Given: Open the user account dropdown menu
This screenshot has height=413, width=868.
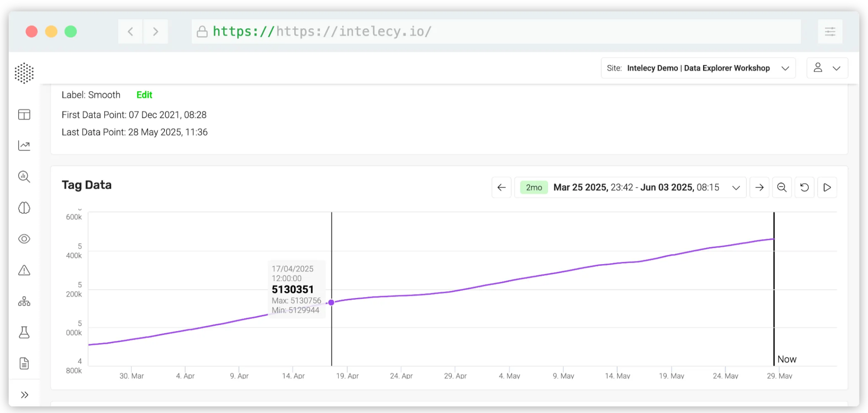Looking at the screenshot, I should (827, 68).
